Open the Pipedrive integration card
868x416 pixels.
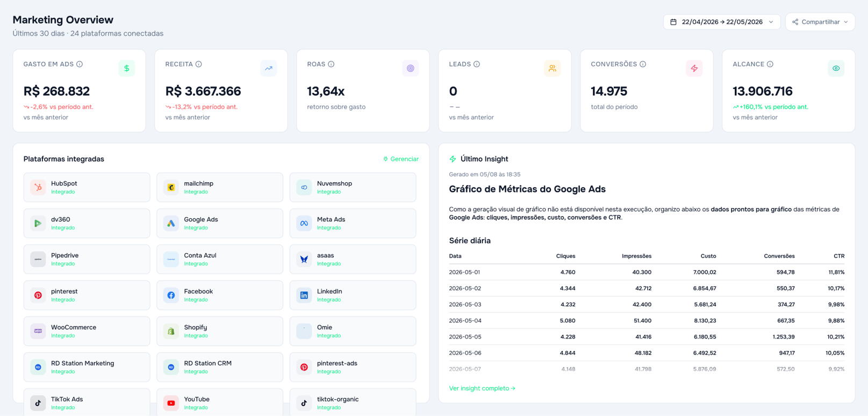point(87,260)
